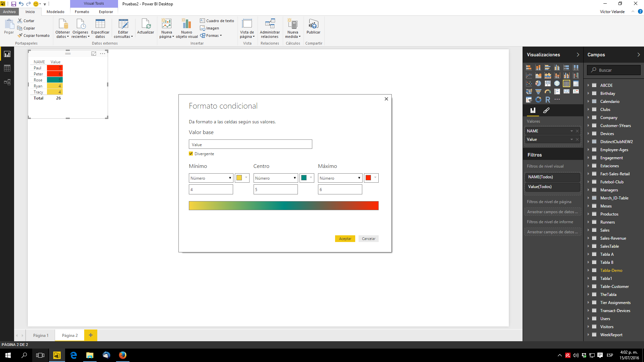644x362 pixels.
Task: Enter focus mode on the table visual
Action: click(x=94, y=54)
